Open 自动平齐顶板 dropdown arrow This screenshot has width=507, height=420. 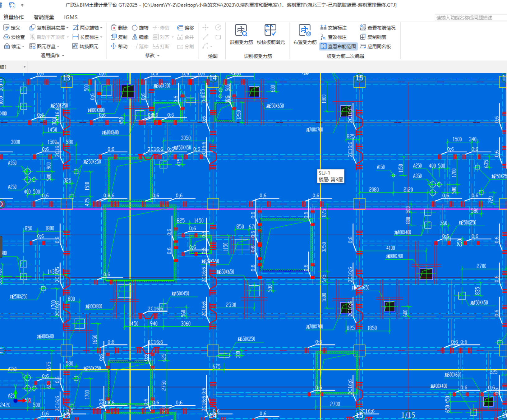coord(67,37)
